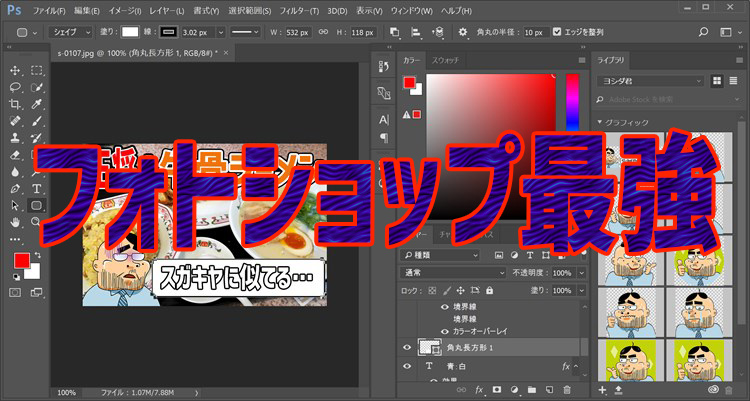The height and width of the screenshot is (401, 750).
Task: Open the 線 stroke color swatch in options bar
Action: (x=168, y=32)
